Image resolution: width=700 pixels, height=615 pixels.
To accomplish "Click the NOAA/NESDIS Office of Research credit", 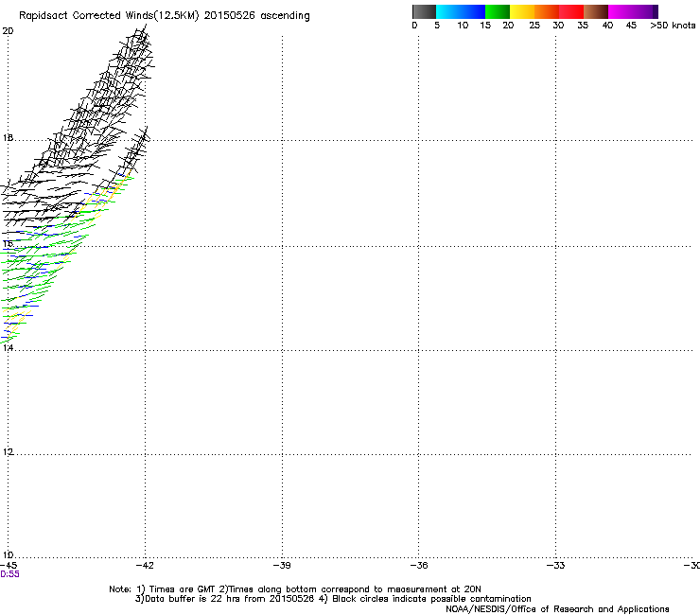I will (557, 609).
